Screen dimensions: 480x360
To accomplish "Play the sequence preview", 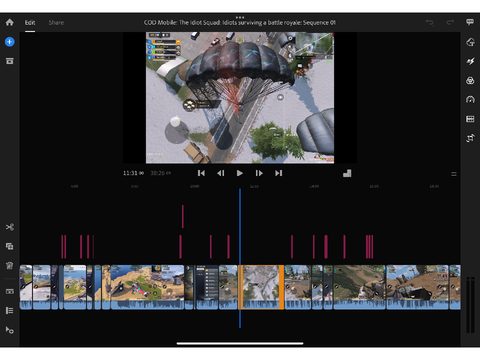I will click(x=240, y=173).
